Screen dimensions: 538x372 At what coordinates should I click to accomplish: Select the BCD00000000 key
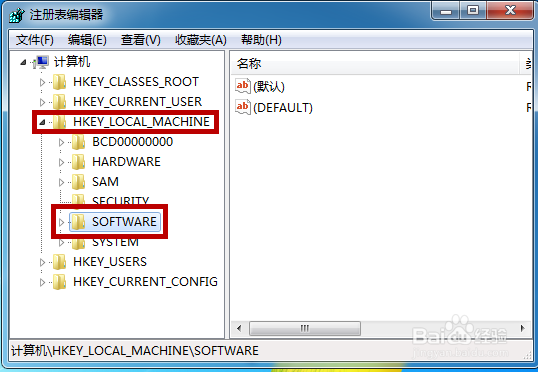(x=132, y=142)
